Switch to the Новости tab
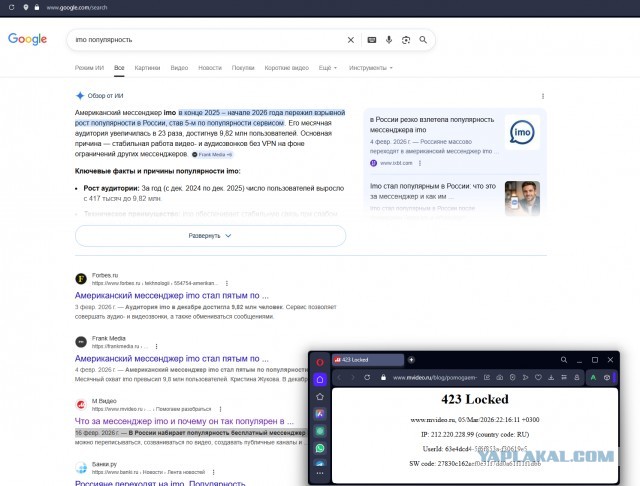The width and height of the screenshot is (640, 486). [x=210, y=68]
